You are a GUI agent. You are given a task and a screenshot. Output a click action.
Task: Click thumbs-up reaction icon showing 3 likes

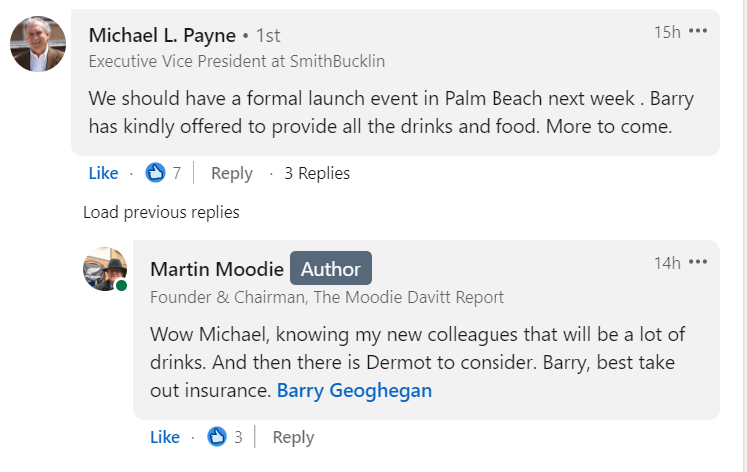(217, 436)
